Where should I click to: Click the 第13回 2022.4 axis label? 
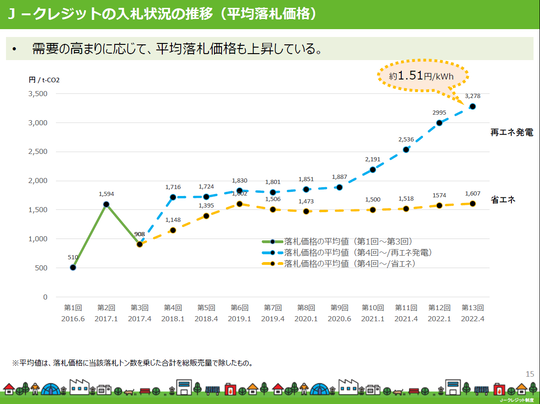472,313
